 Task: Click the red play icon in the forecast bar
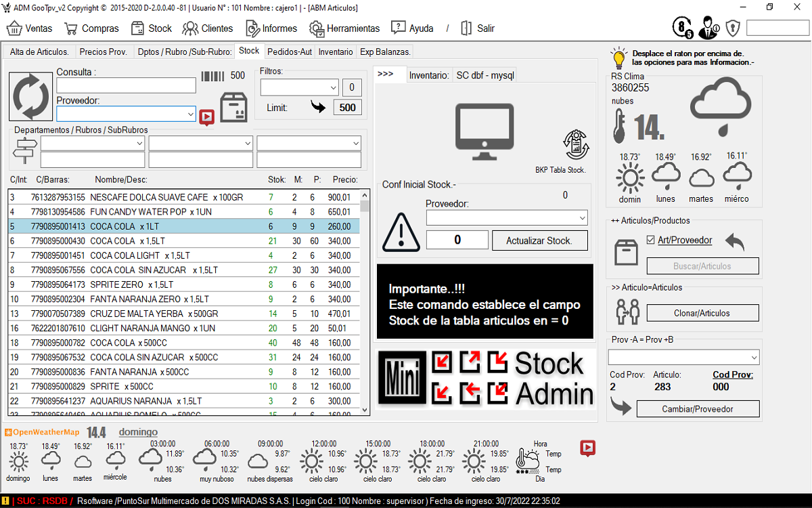pos(588,448)
